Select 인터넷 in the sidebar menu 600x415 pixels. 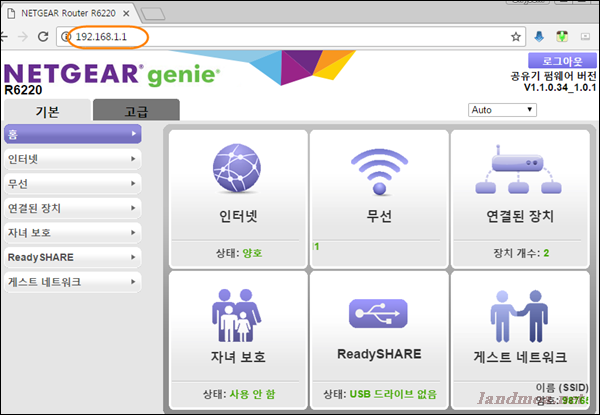(73, 159)
